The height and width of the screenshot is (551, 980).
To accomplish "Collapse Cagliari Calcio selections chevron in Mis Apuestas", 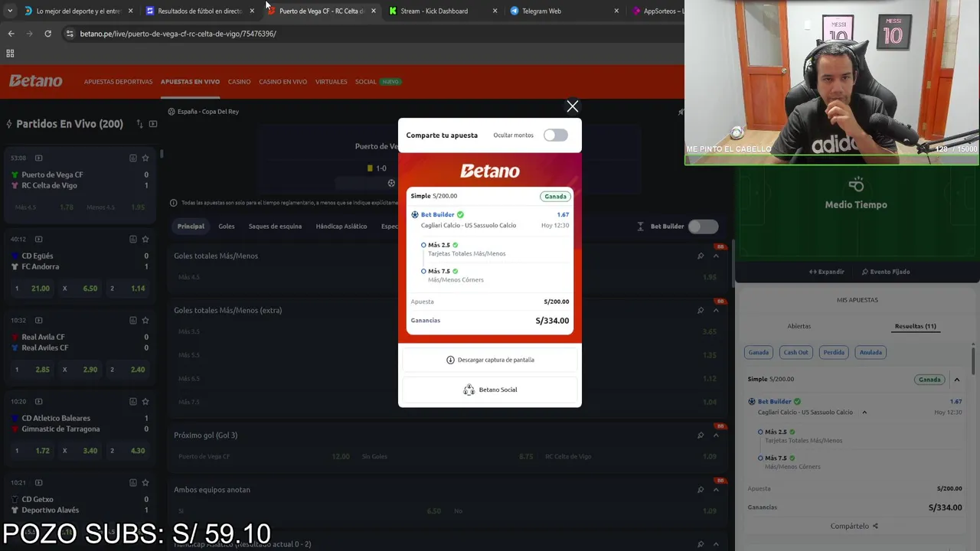I will [864, 412].
